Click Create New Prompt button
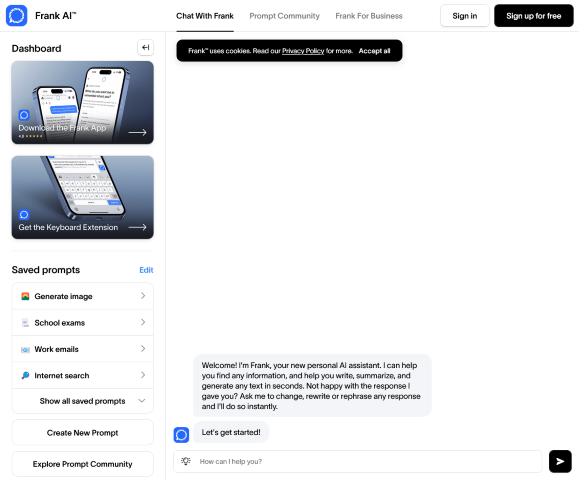The image size is (579, 480). [x=82, y=432]
